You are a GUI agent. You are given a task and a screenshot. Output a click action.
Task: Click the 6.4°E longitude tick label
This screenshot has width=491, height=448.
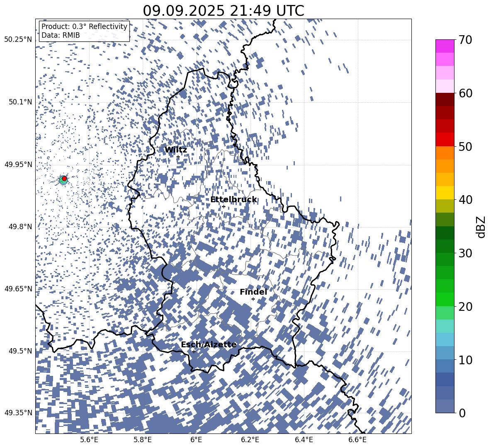click(304, 440)
